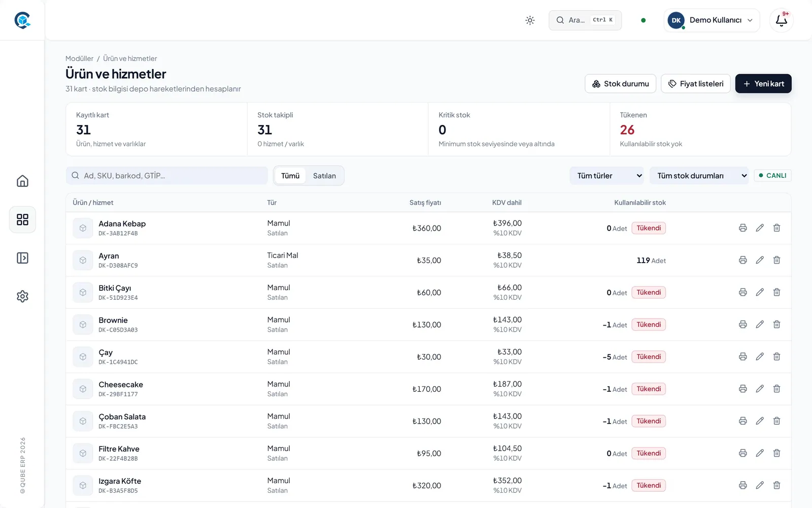The width and height of the screenshot is (812, 508).
Task: Click the Satış fiyatı column header
Action: click(425, 203)
